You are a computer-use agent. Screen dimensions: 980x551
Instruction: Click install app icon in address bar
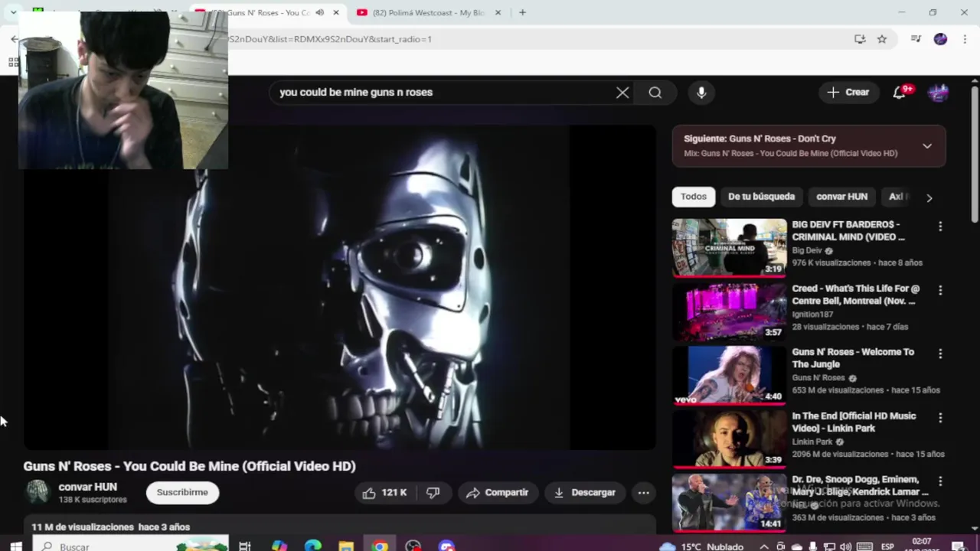[x=860, y=39]
